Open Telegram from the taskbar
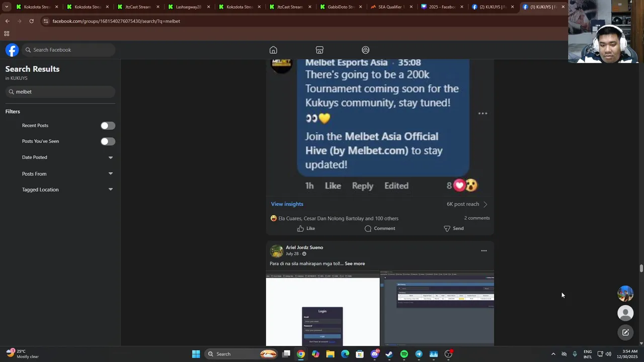The height and width of the screenshot is (362, 644). pyautogui.click(x=419, y=354)
